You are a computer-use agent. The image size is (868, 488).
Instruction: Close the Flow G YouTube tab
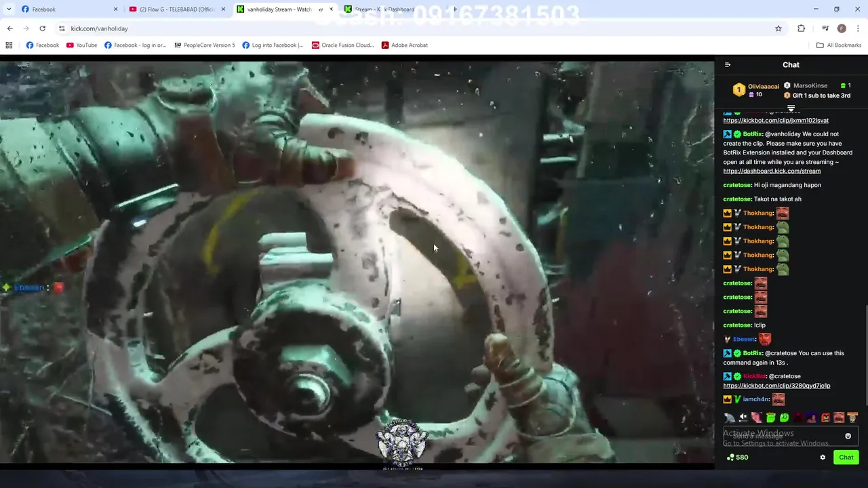(x=223, y=9)
